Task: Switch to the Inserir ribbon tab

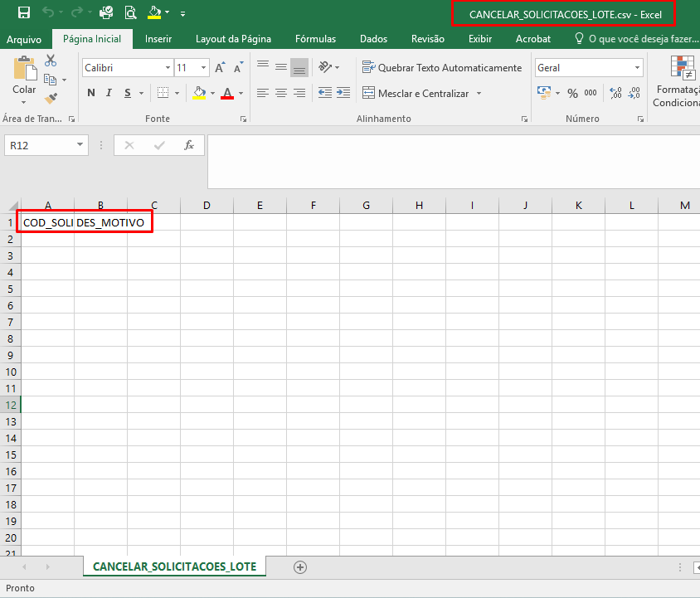Action: pos(158,39)
